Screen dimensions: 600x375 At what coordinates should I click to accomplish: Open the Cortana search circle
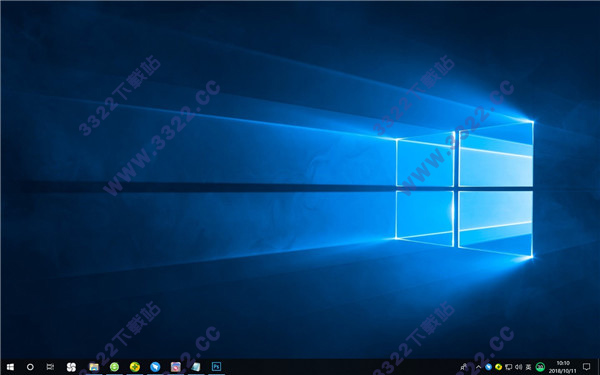pyautogui.click(x=30, y=367)
